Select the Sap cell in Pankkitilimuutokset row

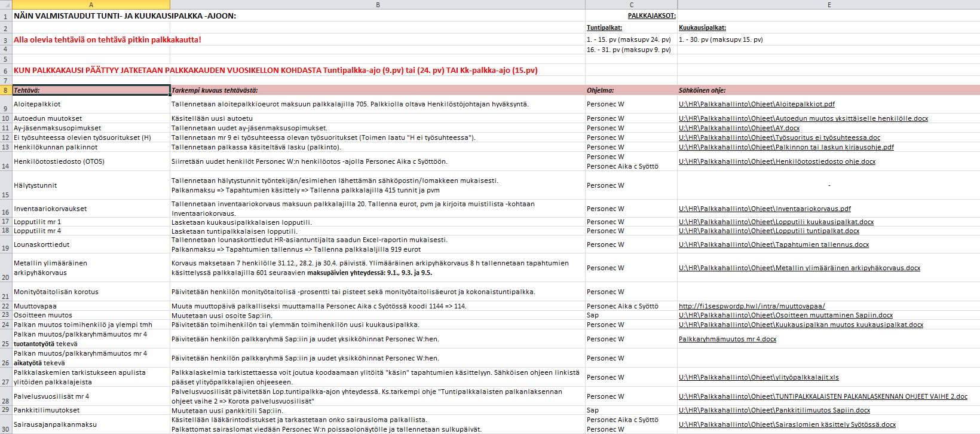point(631,410)
